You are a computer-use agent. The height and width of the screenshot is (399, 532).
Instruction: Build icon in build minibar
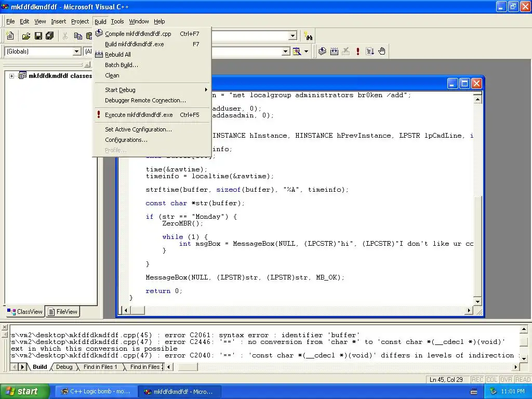[334, 51]
